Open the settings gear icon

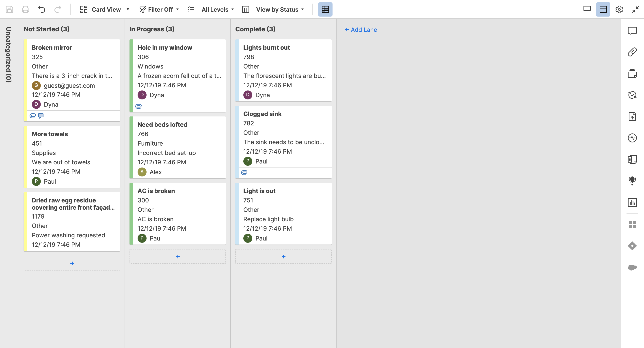(x=619, y=9)
